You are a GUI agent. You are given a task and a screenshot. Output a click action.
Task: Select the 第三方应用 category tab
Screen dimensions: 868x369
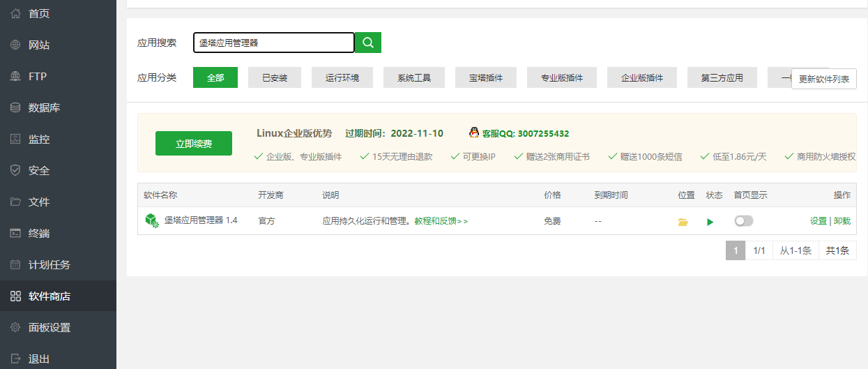[x=722, y=77]
